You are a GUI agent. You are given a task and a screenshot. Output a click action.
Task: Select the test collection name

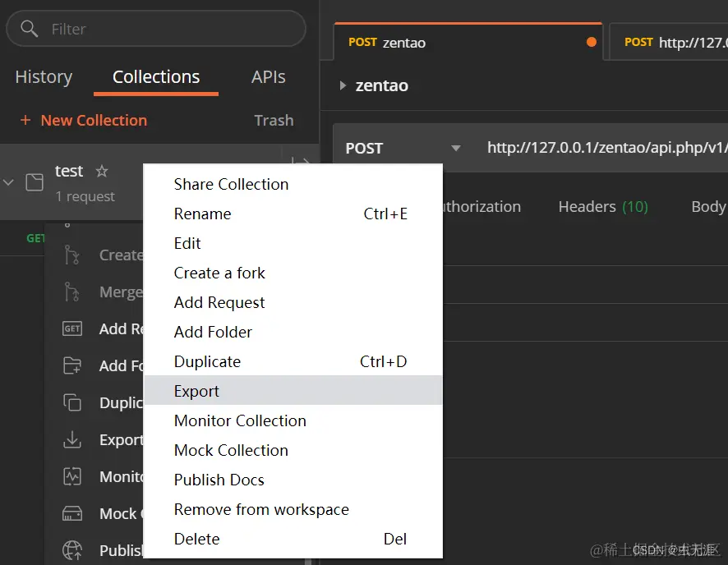(69, 171)
